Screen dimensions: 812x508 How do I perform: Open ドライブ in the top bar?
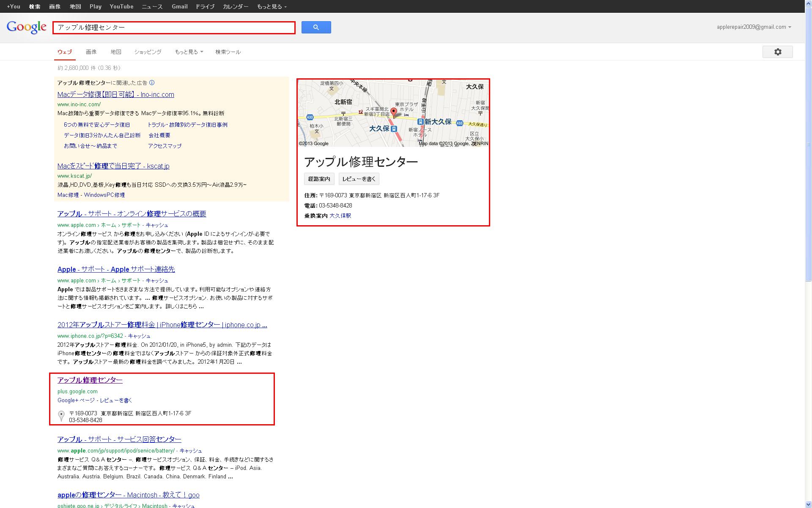click(205, 6)
